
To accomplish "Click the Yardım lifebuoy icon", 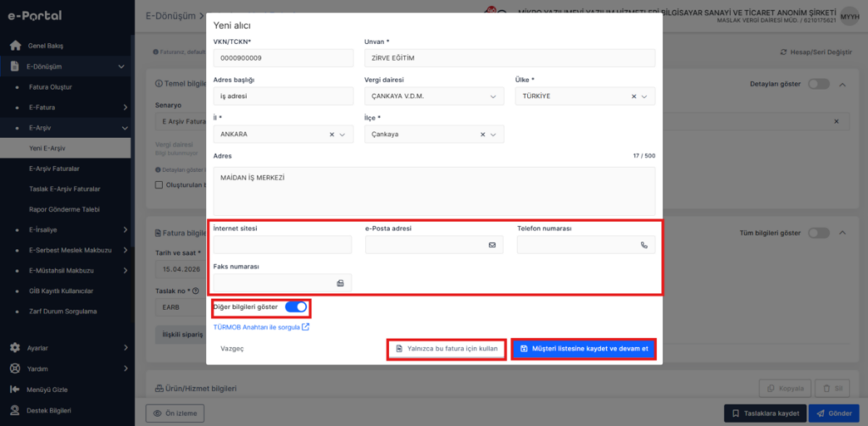I will (15, 368).
